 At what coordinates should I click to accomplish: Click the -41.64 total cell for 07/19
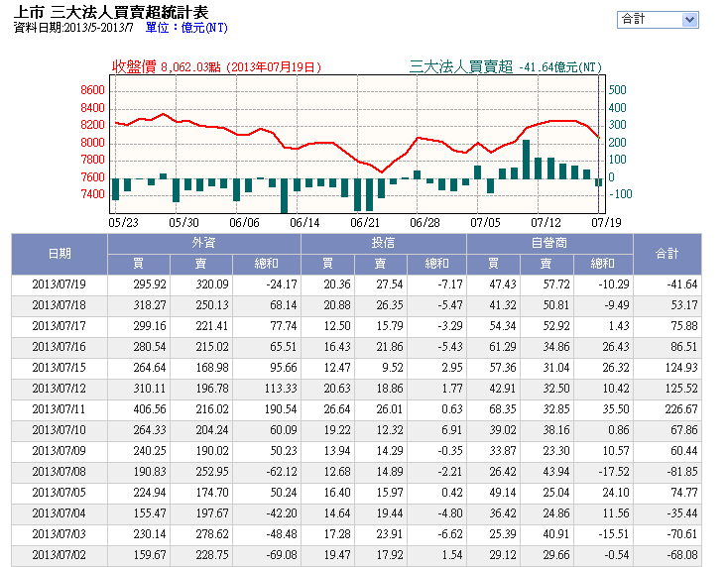tap(667, 284)
